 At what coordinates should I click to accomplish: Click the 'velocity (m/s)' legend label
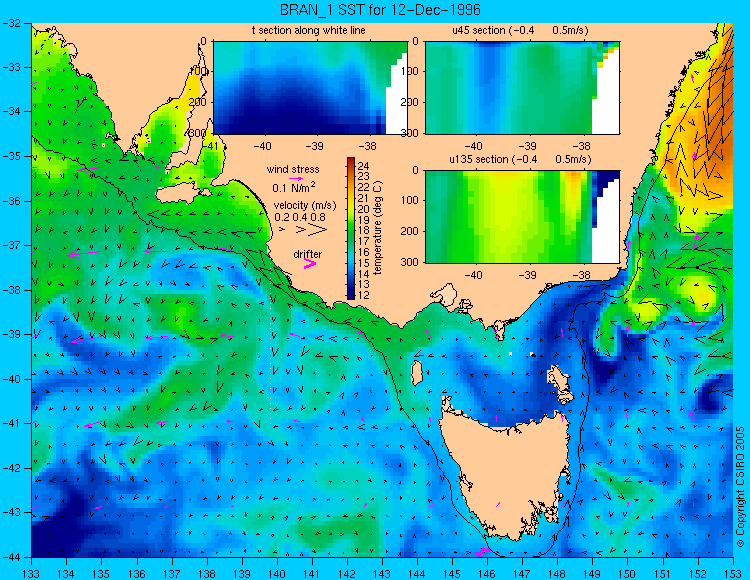click(x=305, y=206)
